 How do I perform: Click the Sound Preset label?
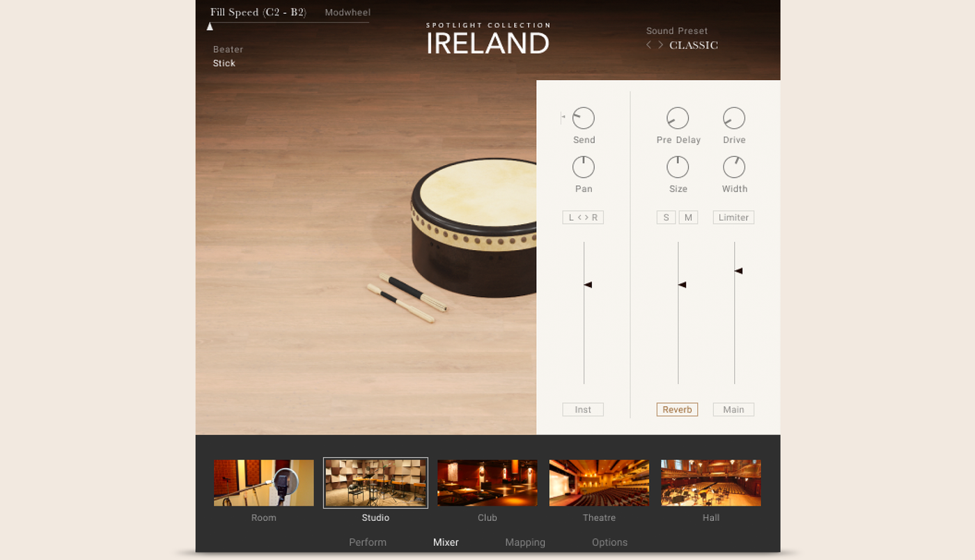tap(677, 31)
